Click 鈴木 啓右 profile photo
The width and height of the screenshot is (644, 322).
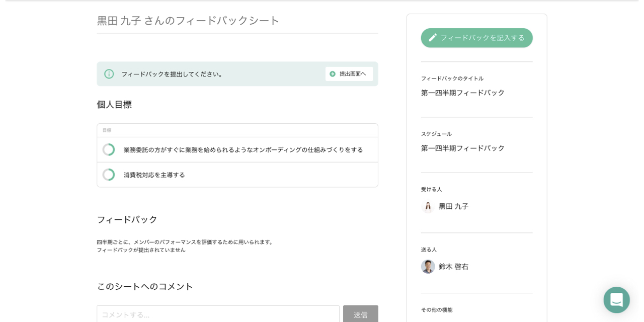point(428,267)
